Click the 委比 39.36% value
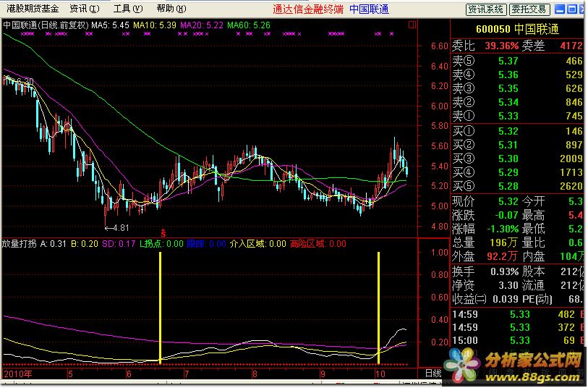This screenshot has width=588, height=388. [501, 46]
